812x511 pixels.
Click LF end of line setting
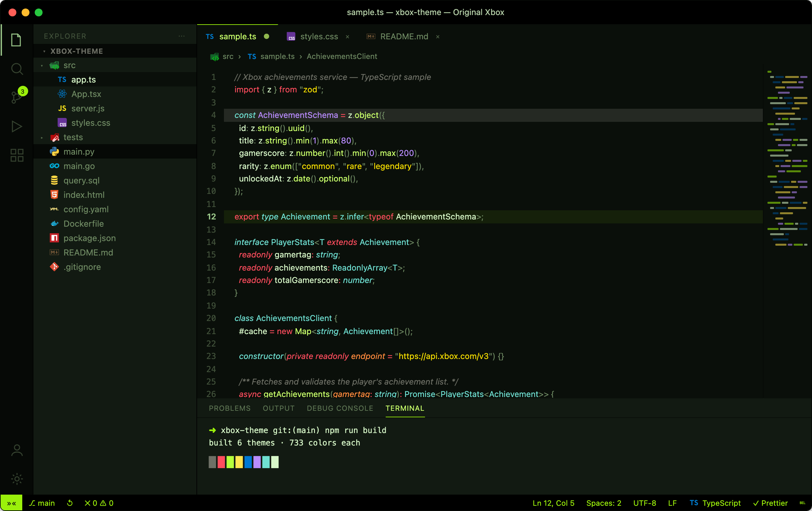tap(672, 503)
